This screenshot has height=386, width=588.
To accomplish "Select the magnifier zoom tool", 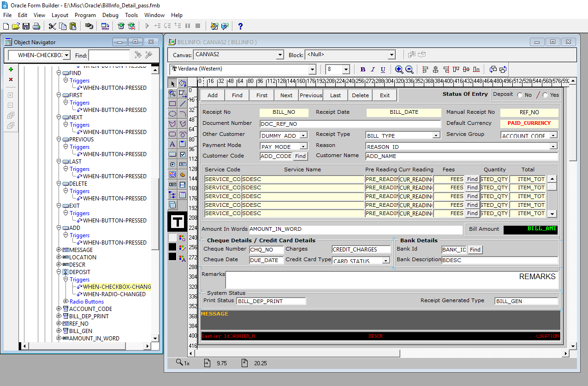I will coord(172,94).
